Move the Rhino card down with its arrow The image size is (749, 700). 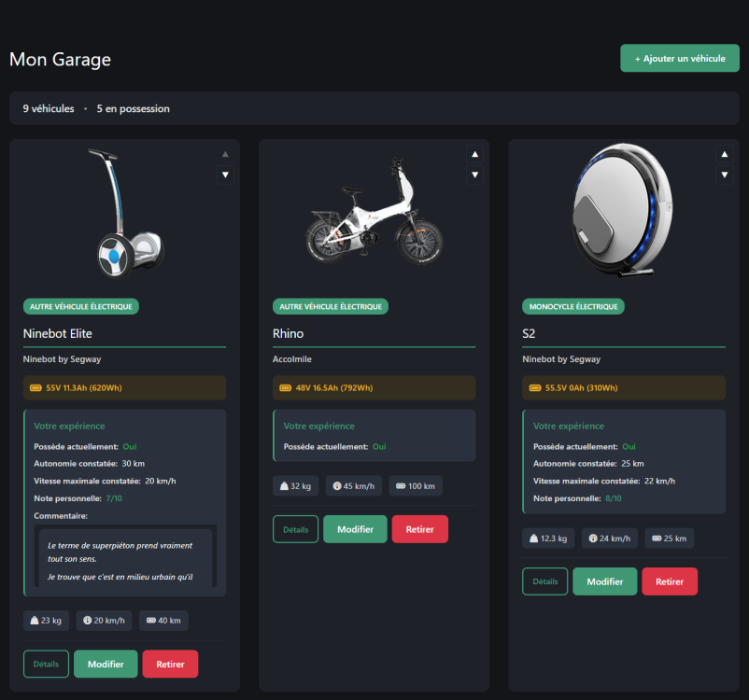474,175
